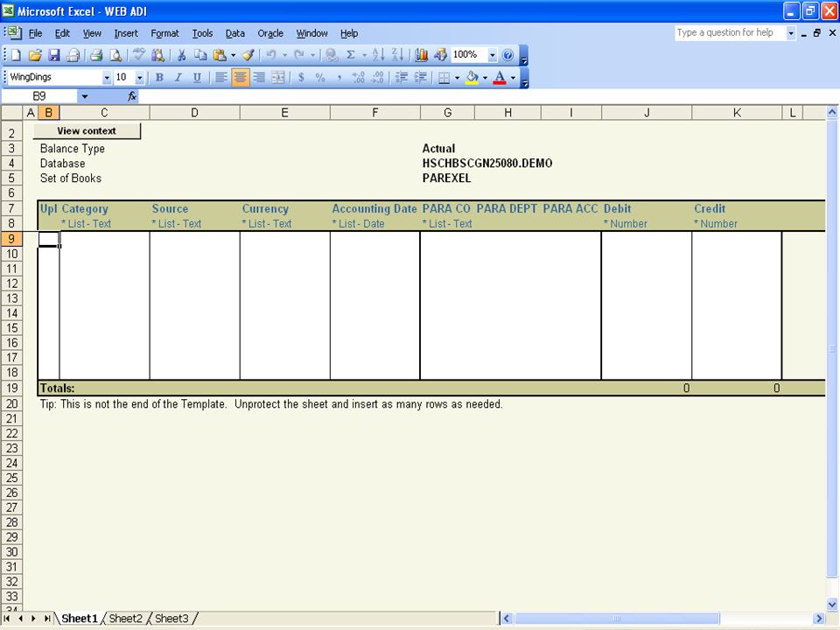Apply the yellow fill color
840x630 pixels.
[472, 78]
